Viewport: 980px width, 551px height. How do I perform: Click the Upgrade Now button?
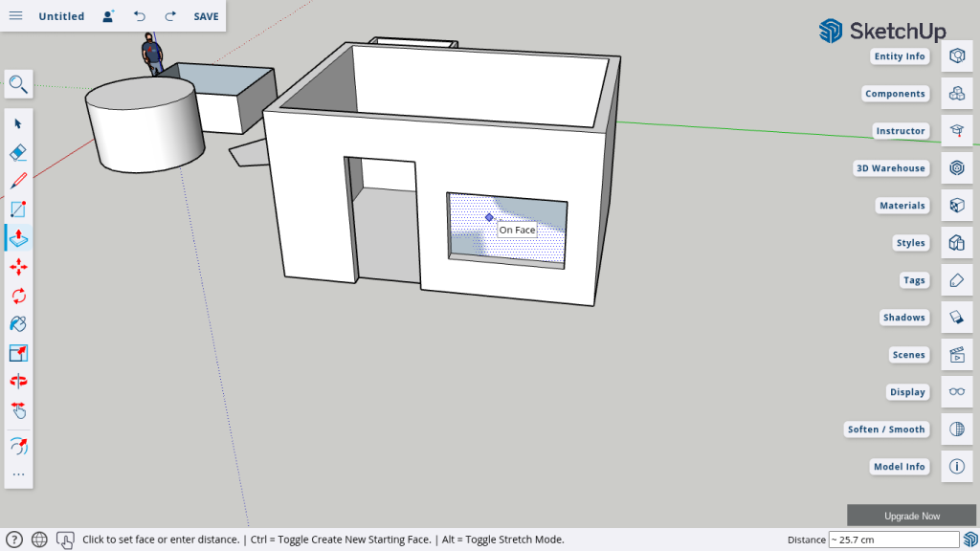911,516
